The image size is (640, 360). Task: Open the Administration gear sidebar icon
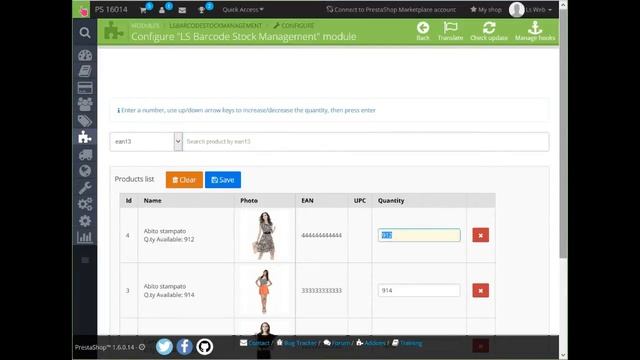pyautogui.click(x=85, y=221)
